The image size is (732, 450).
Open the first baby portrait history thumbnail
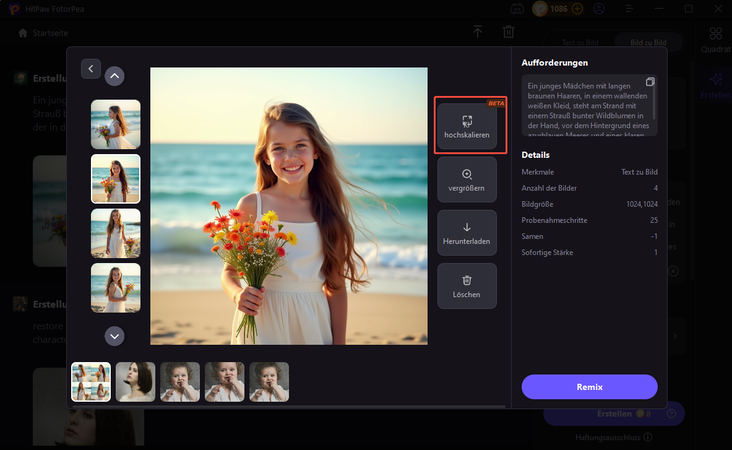(180, 382)
